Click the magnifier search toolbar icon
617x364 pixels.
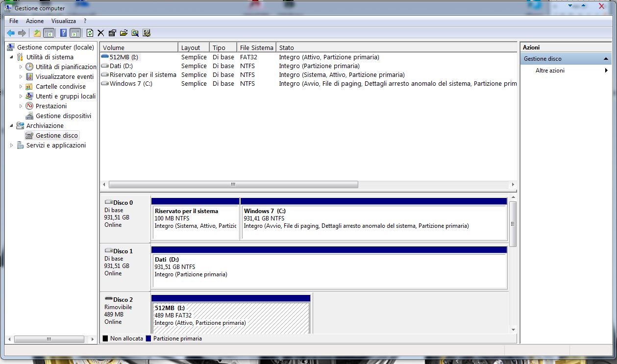coord(135,33)
